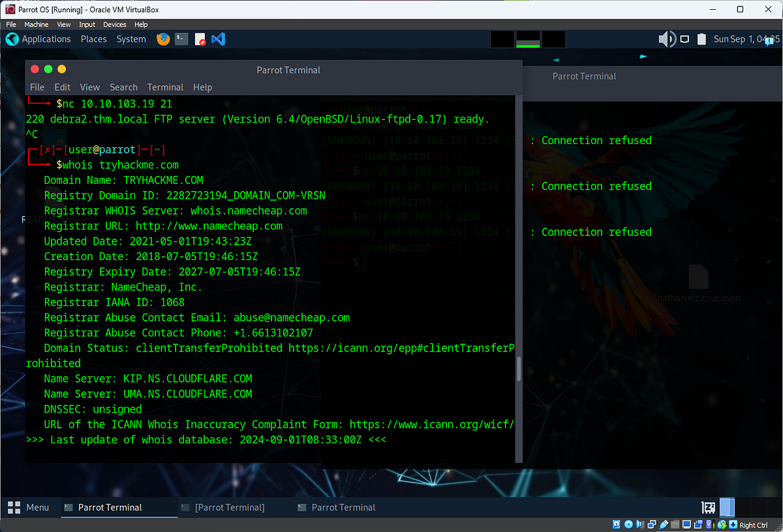Click 'Name Server: KIP.NS.CLOUDFLARE.COM' line
Viewport: 783px width, 532px height.
147,378
